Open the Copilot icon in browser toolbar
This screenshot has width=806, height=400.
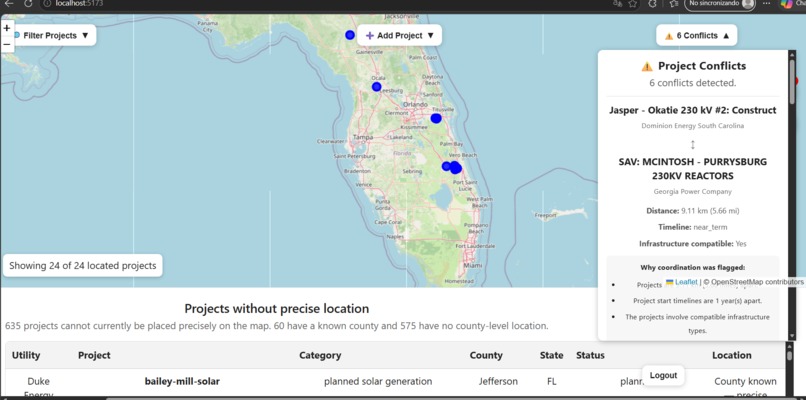(786, 4)
